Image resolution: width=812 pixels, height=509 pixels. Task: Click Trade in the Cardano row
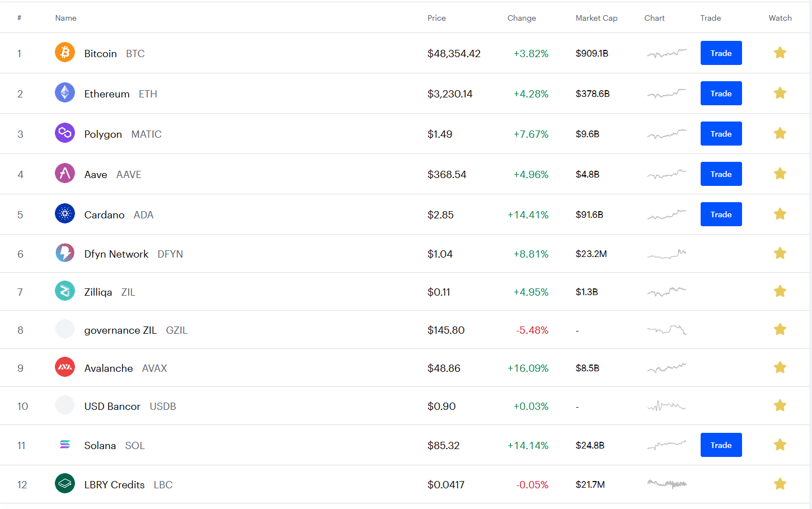pos(721,214)
